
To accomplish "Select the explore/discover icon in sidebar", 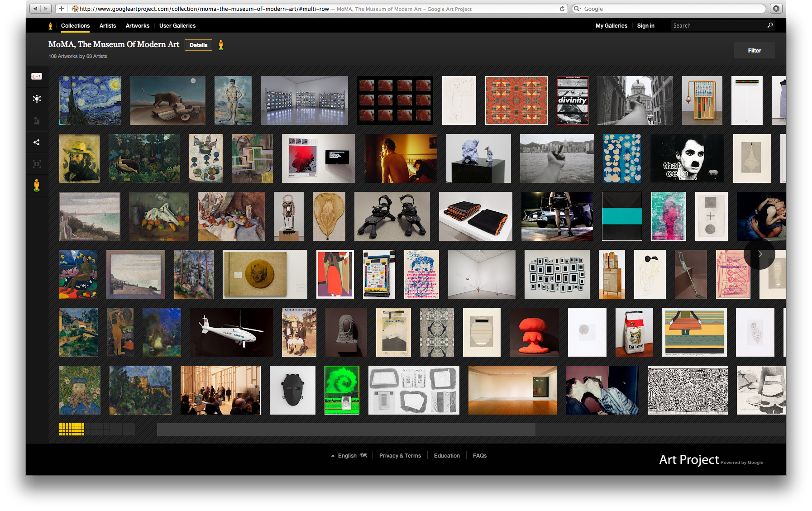I will (x=37, y=99).
